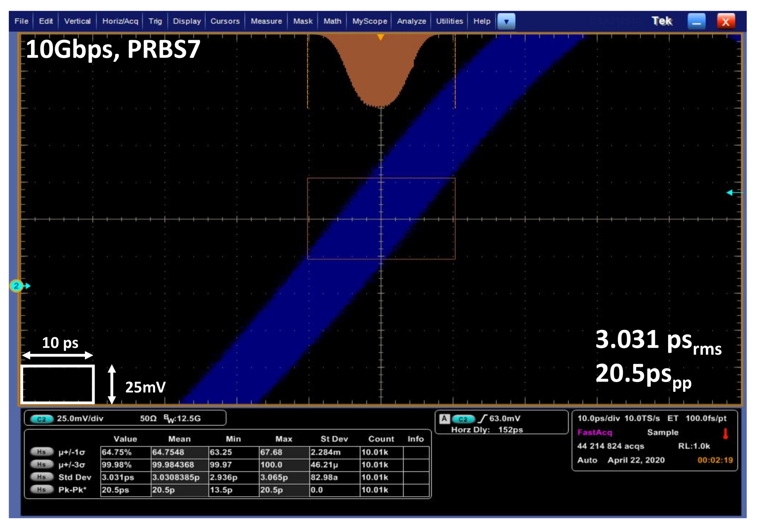758x532 pixels.
Task: Open the Cursors menu
Action: [x=225, y=22]
